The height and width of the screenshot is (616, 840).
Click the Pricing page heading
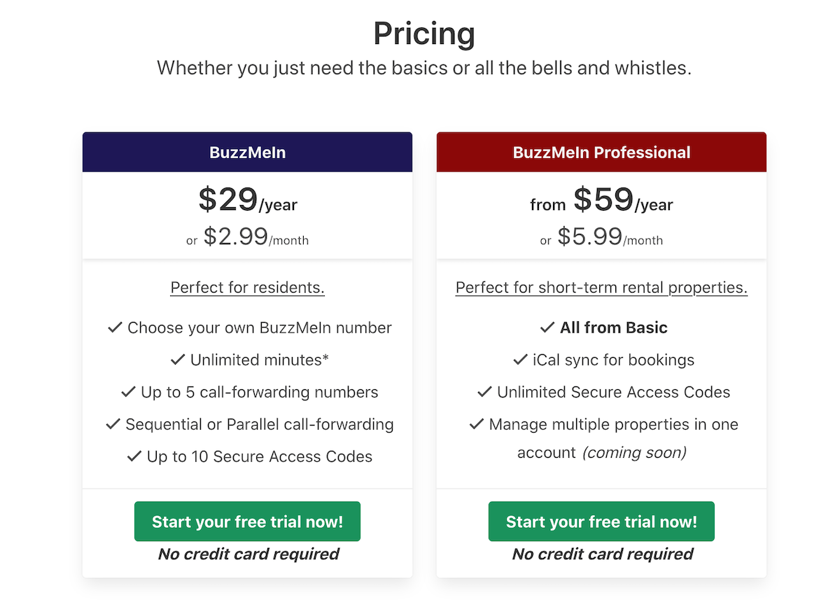[423, 34]
